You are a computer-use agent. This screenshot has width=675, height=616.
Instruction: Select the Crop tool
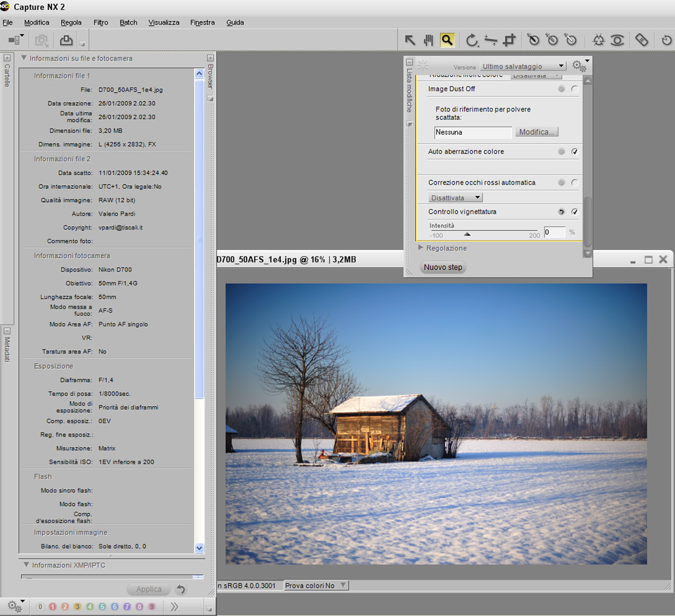pos(510,40)
